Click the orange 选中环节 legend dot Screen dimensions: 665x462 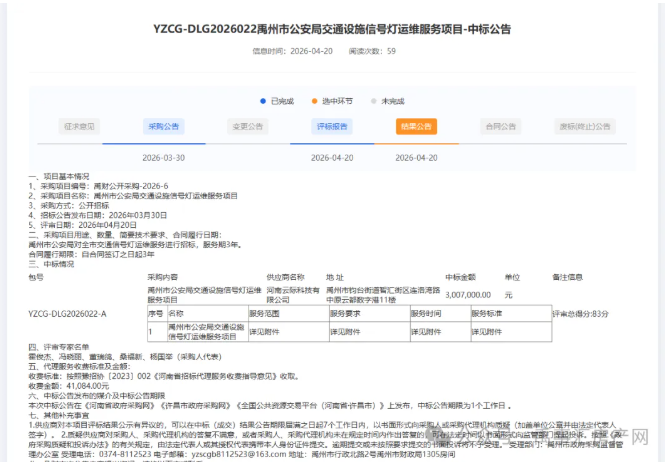click(314, 101)
